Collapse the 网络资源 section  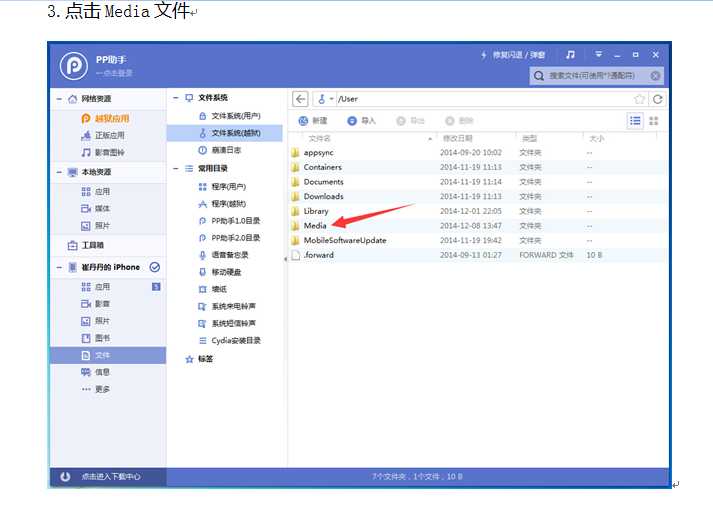[x=59, y=99]
